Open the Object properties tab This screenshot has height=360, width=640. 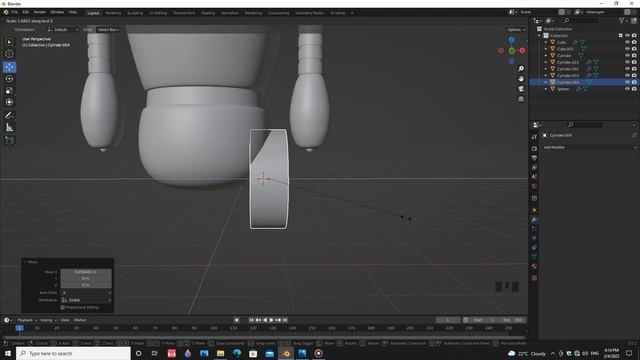pyautogui.click(x=534, y=210)
